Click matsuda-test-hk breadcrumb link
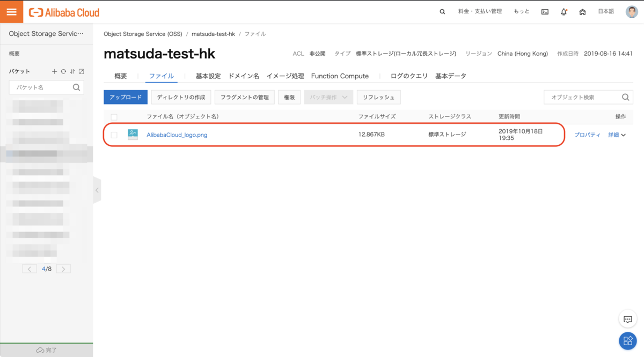 [213, 34]
